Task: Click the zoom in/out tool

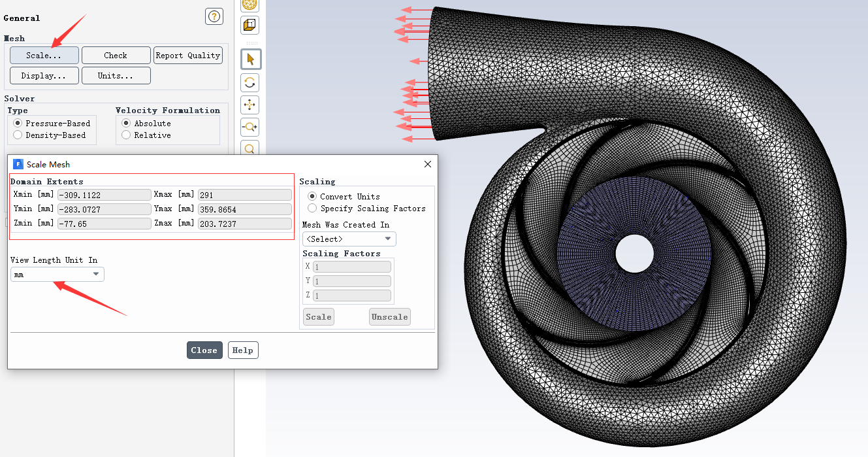Action: tap(249, 127)
